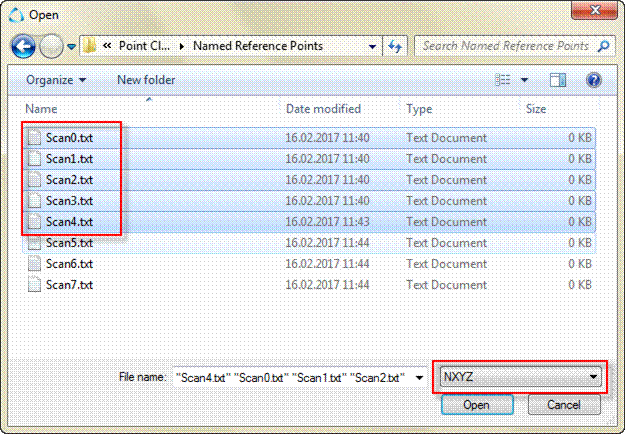Image resolution: width=625 pixels, height=434 pixels.
Task: Select Scan7.txt file
Action: pos(309,285)
